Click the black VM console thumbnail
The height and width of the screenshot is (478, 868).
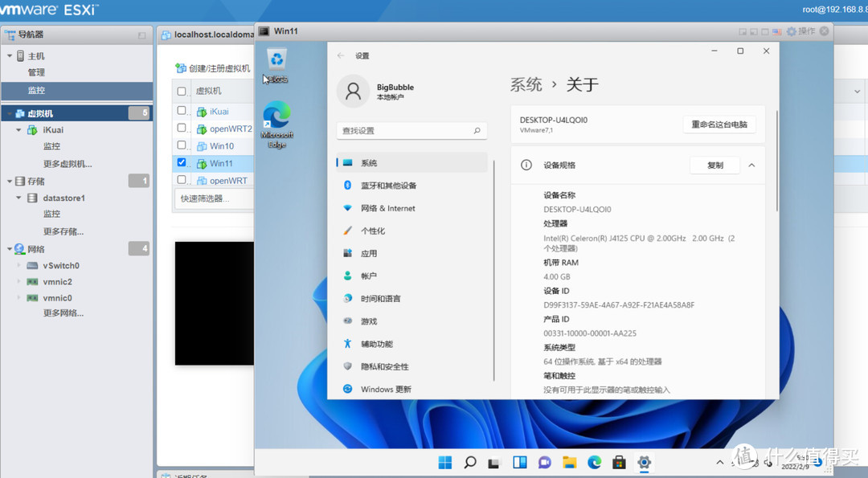coord(215,303)
